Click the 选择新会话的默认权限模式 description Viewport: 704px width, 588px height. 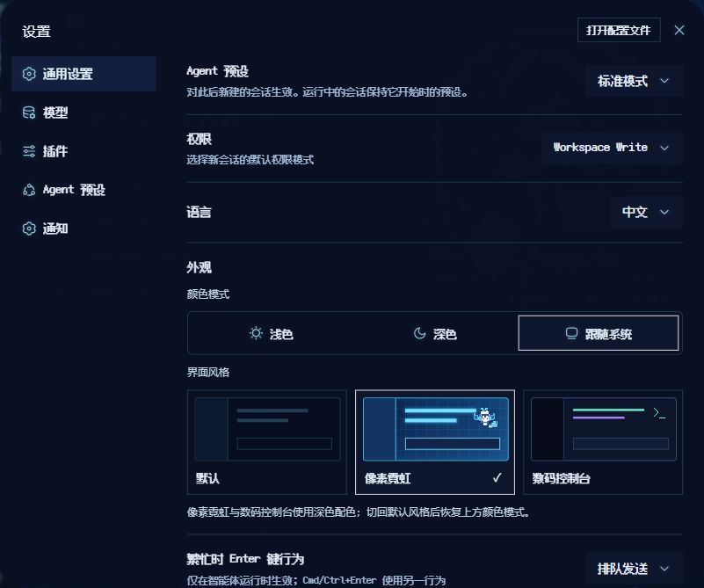click(250, 159)
